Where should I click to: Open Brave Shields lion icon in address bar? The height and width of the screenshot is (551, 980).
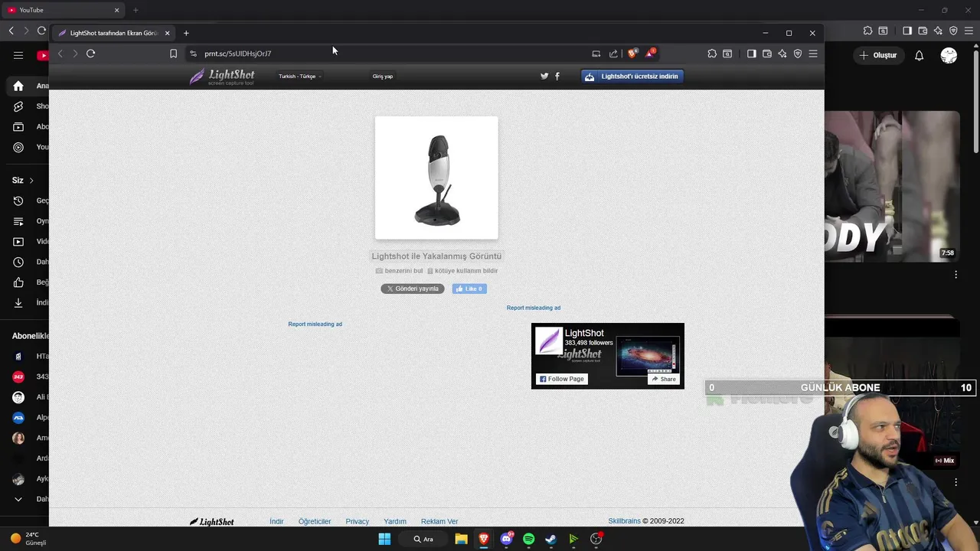pos(632,53)
